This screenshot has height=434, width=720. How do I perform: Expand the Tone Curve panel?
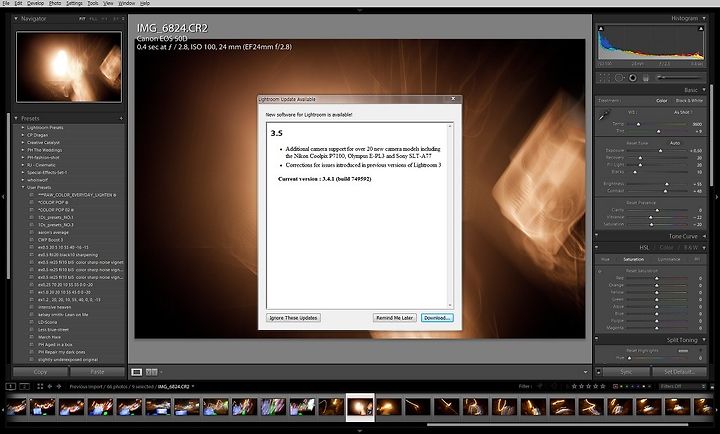pos(704,236)
